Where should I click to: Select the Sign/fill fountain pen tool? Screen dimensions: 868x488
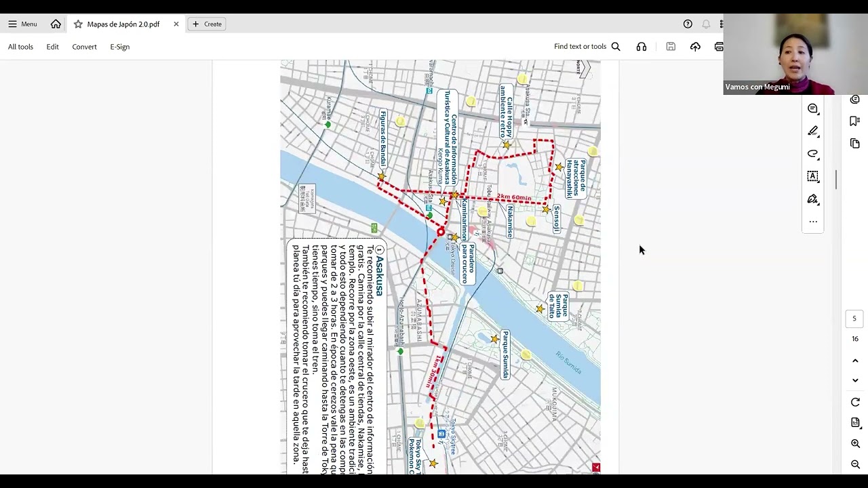tap(813, 199)
